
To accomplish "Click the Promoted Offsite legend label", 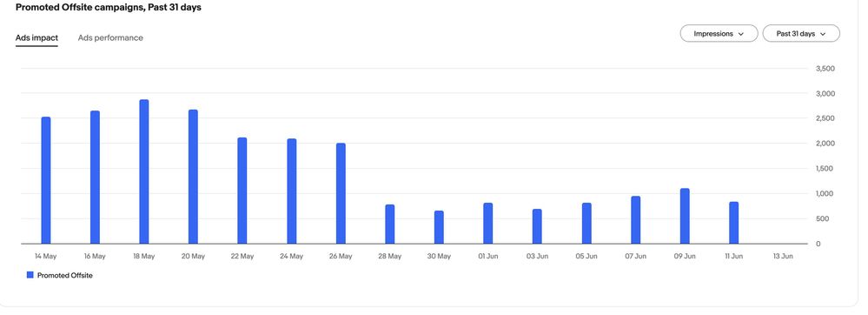I will [65, 276].
